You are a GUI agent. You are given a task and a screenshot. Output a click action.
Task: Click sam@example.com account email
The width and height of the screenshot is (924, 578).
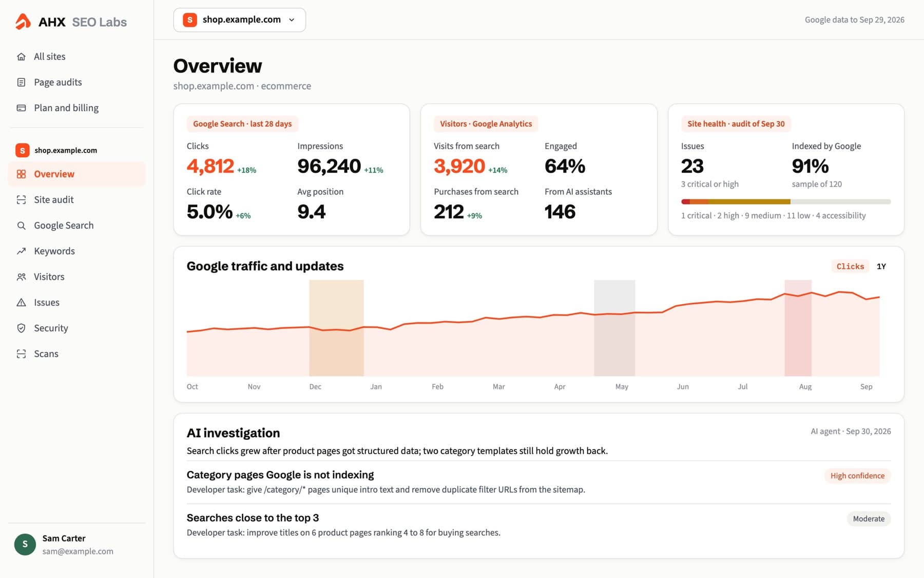point(78,551)
